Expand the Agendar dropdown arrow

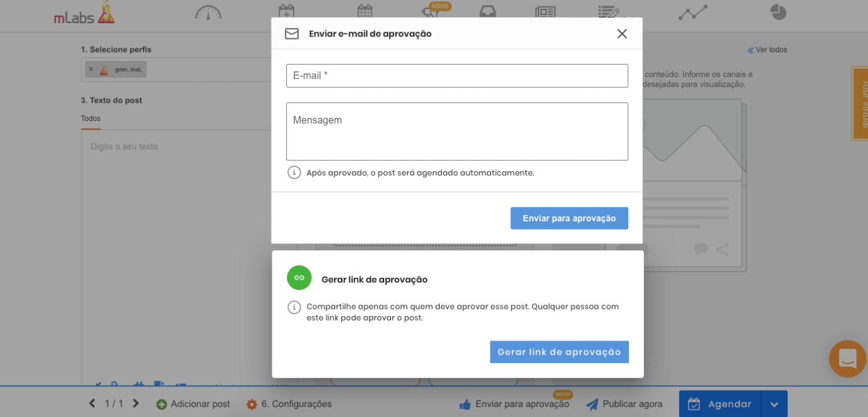774,404
